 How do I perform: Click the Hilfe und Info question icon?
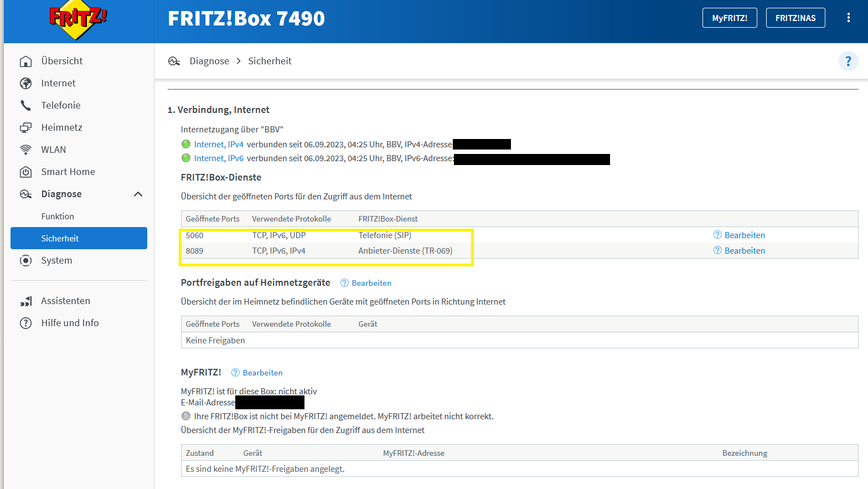(x=25, y=323)
